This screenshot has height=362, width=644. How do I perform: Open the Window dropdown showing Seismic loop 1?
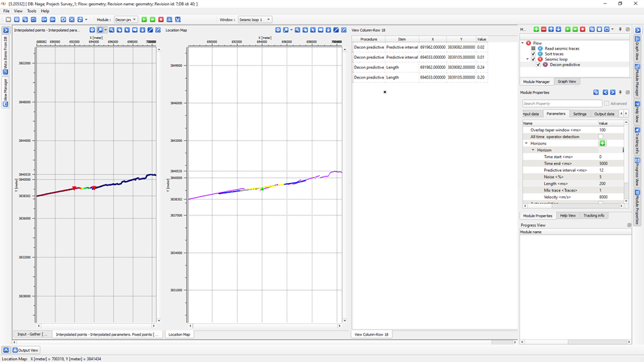[254, 20]
